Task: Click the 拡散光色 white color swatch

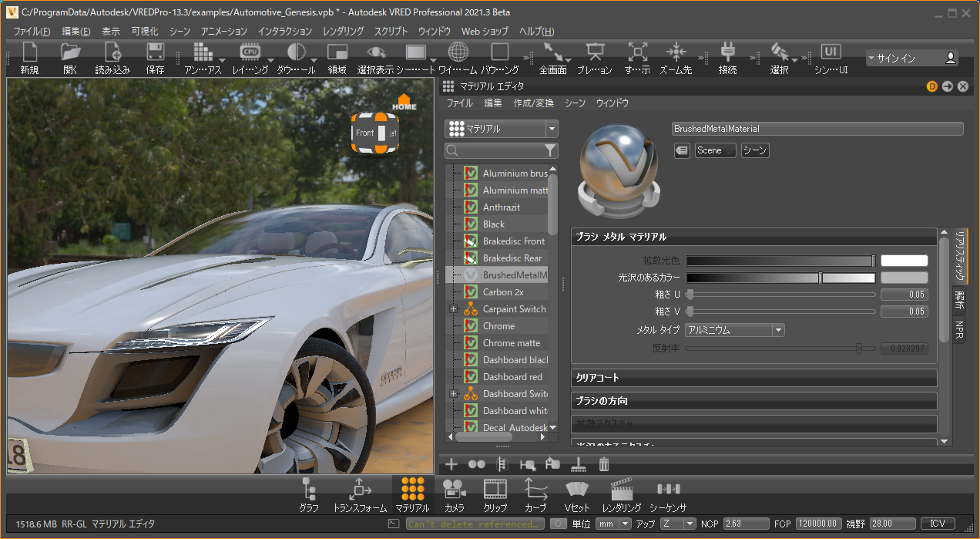Action: click(x=904, y=261)
